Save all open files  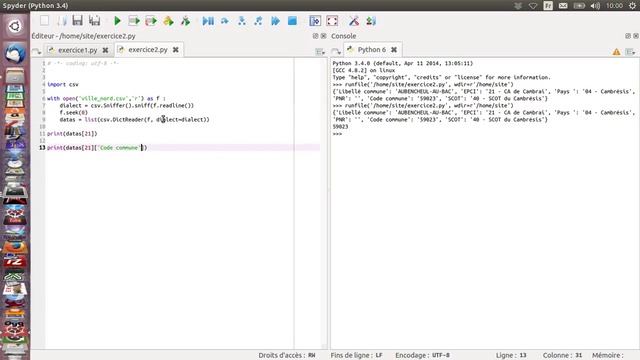click(x=95, y=21)
